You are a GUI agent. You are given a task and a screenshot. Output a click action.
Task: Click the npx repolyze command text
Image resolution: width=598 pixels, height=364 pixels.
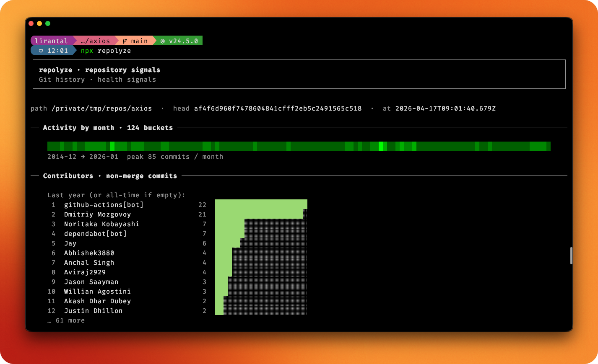click(x=106, y=51)
